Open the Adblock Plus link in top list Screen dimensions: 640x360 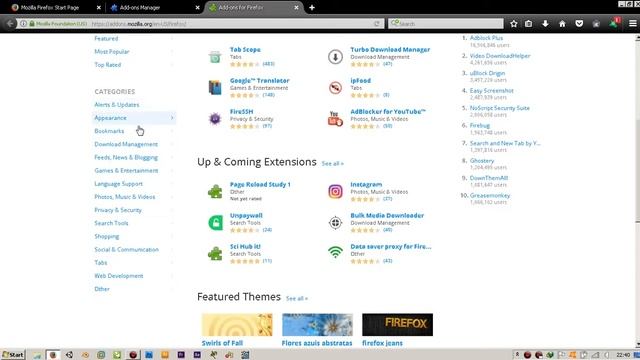[x=486, y=38]
